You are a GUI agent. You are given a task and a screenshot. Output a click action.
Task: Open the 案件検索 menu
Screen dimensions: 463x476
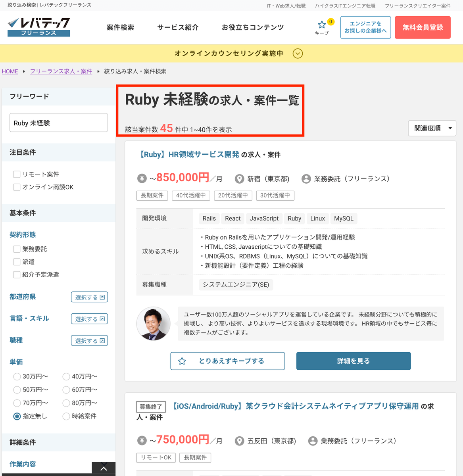(120, 27)
